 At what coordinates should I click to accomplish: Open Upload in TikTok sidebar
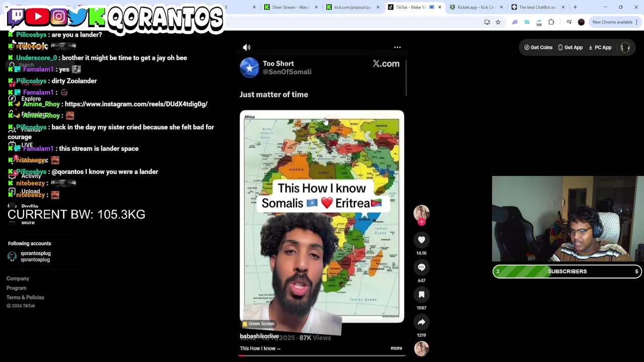tap(25, 192)
